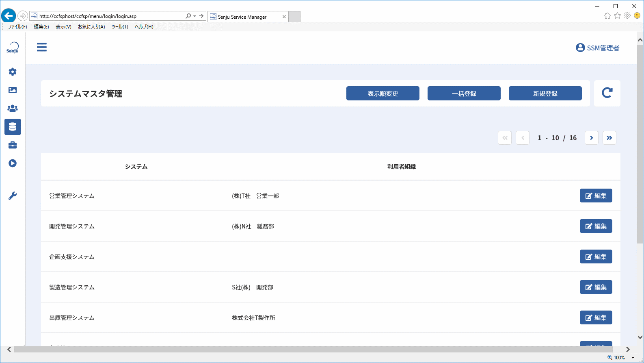644x363 pixels.
Task: Click the 表示順変更 button
Action: click(x=383, y=93)
